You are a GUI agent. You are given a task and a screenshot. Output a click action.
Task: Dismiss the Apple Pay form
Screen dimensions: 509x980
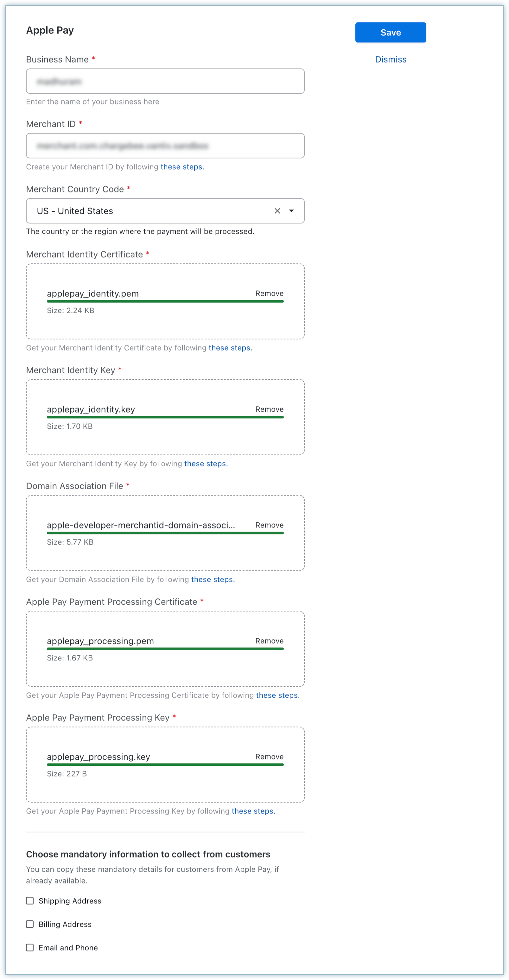391,59
